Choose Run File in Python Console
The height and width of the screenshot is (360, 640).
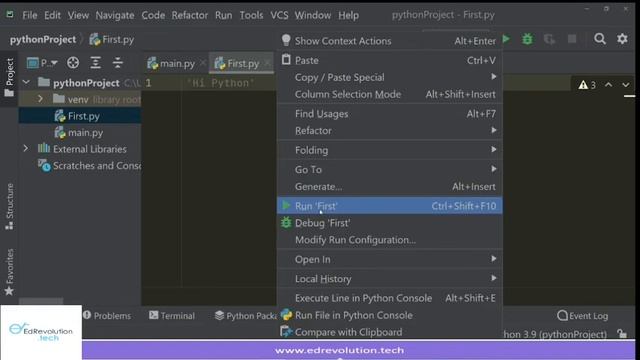pyautogui.click(x=389, y=315)
